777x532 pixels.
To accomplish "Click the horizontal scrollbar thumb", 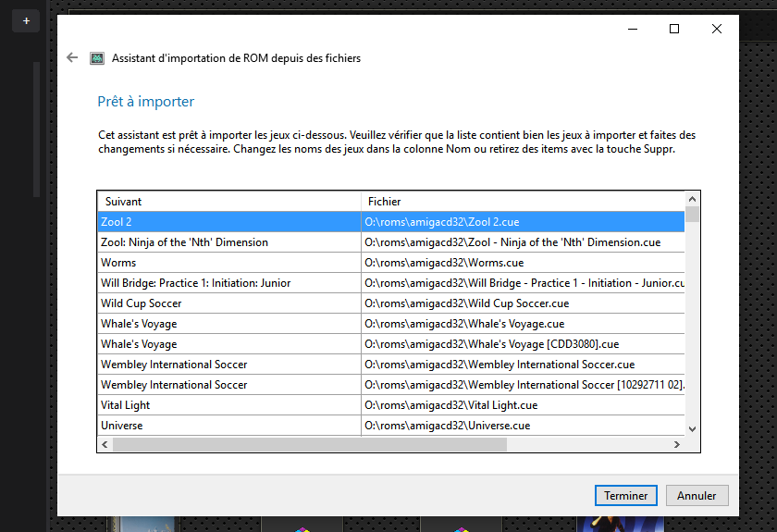I will [x=310, y=444].
